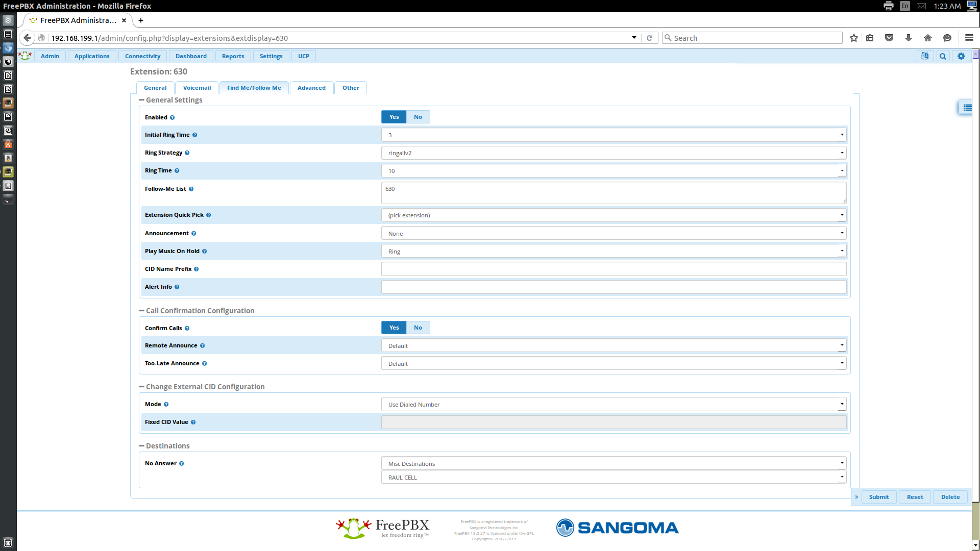Viewport: 980px width, 551px height.
Task: Switch to the Voicemail tab
Action: (197, 88)
